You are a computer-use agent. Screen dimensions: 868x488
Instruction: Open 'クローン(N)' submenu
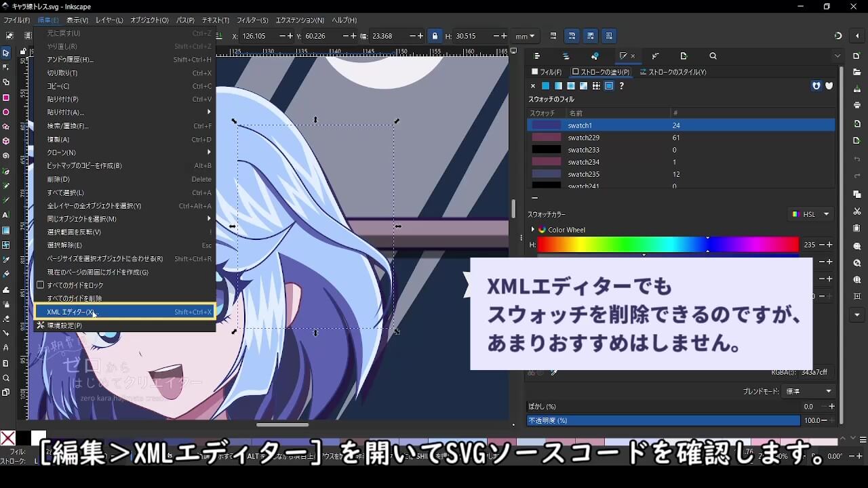coord(125,152)
